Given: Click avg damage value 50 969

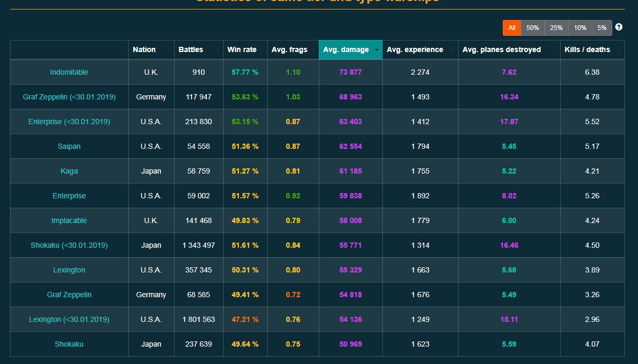Looking at the screenshot, I should pos(350,344).
